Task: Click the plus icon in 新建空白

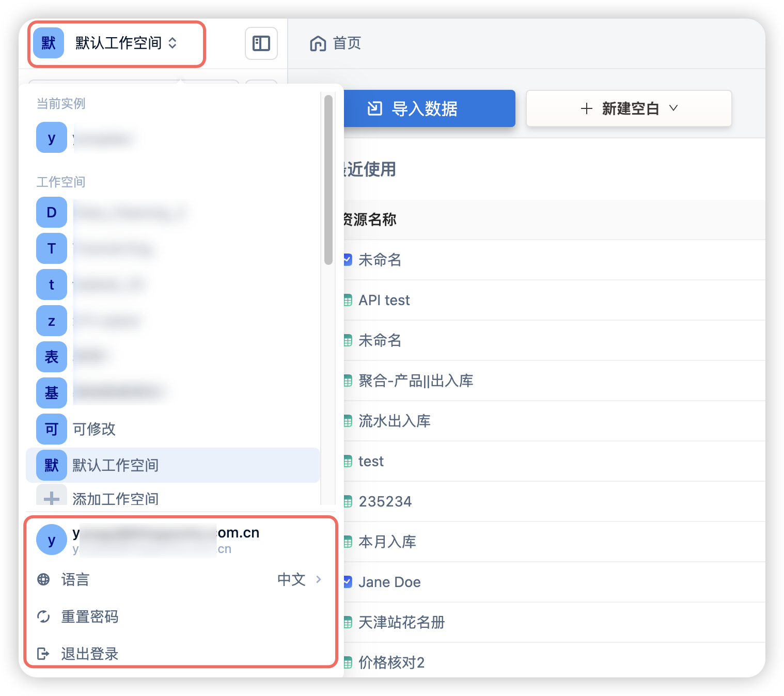Action: click(586, 108)
